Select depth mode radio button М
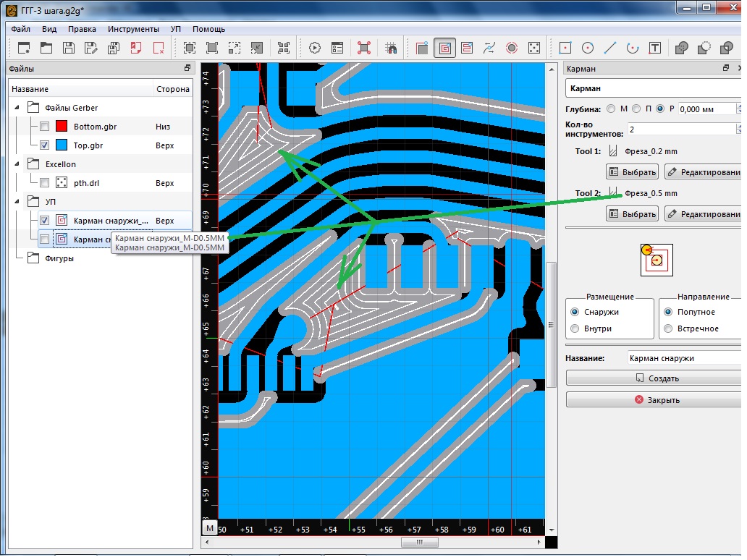747x560 pixels. pos(611,109)
